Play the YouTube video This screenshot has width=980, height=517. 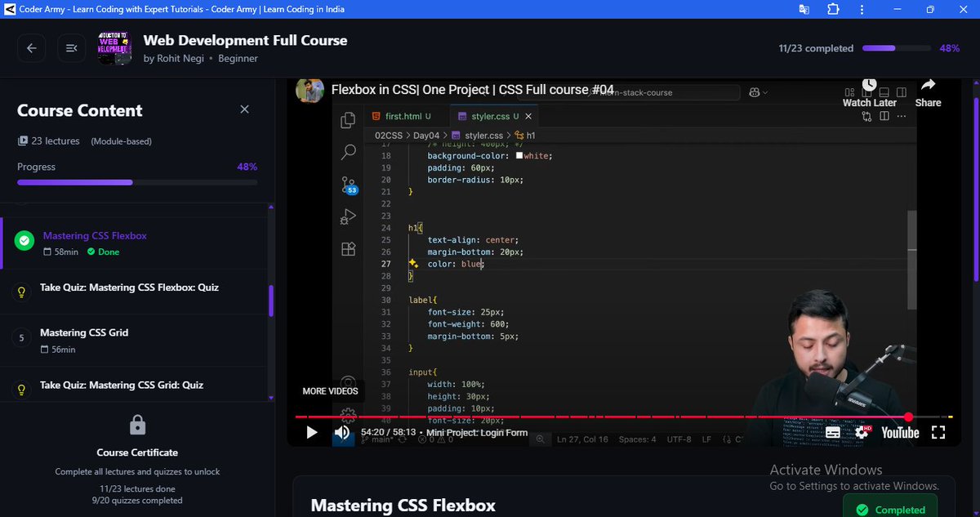(311, 433)
